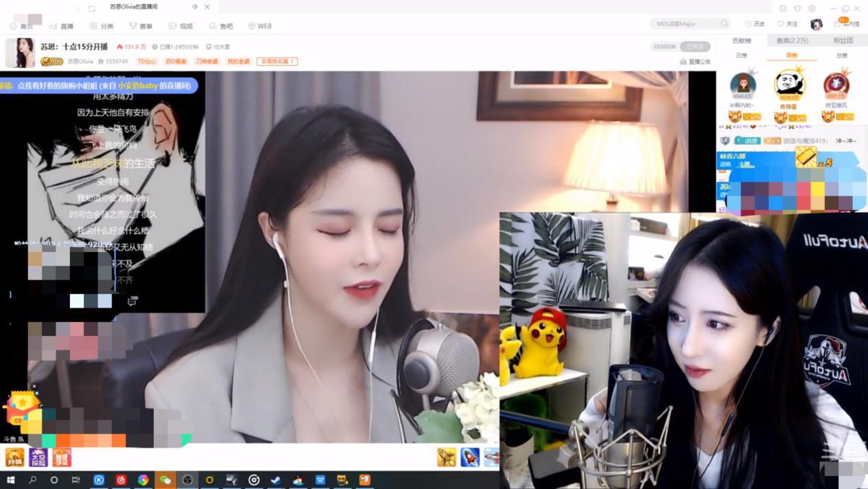Open the 直播 live section
868x489 pixels.
(x=61, y=26)
